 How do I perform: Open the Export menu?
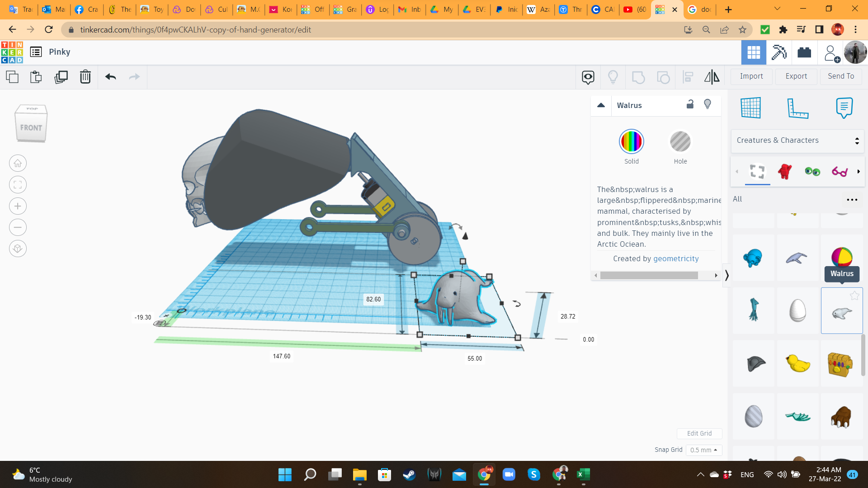tap(796, 76)
